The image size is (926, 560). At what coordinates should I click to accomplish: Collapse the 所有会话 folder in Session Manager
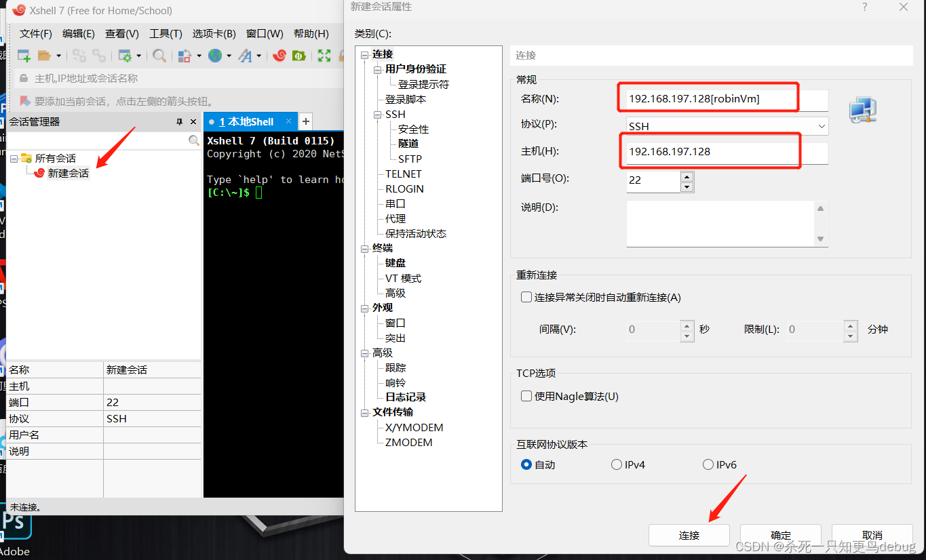14,158
